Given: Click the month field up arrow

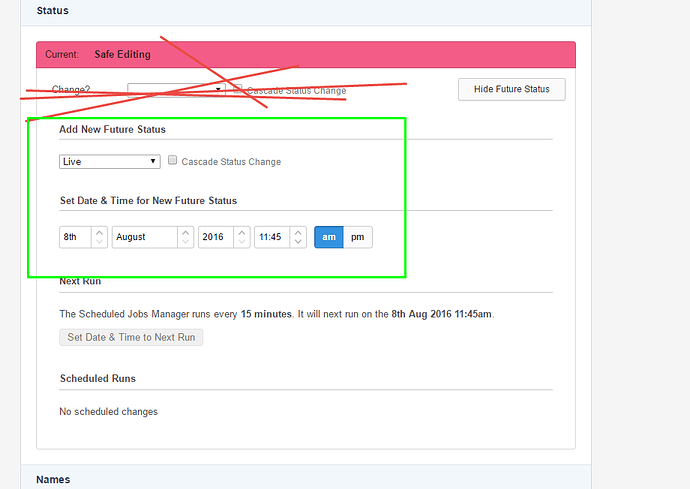Looking at the screenshot, I should tap(185, 231).
